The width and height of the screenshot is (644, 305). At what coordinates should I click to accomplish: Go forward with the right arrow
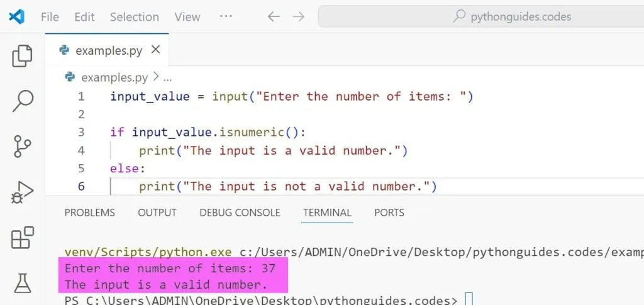(298, 17)
